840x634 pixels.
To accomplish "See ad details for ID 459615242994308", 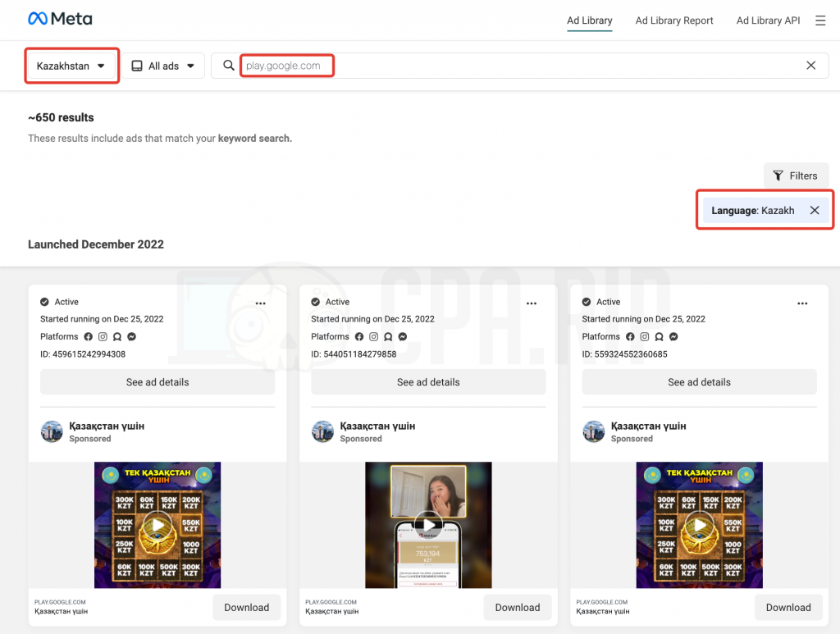I will tap(157, 381).
